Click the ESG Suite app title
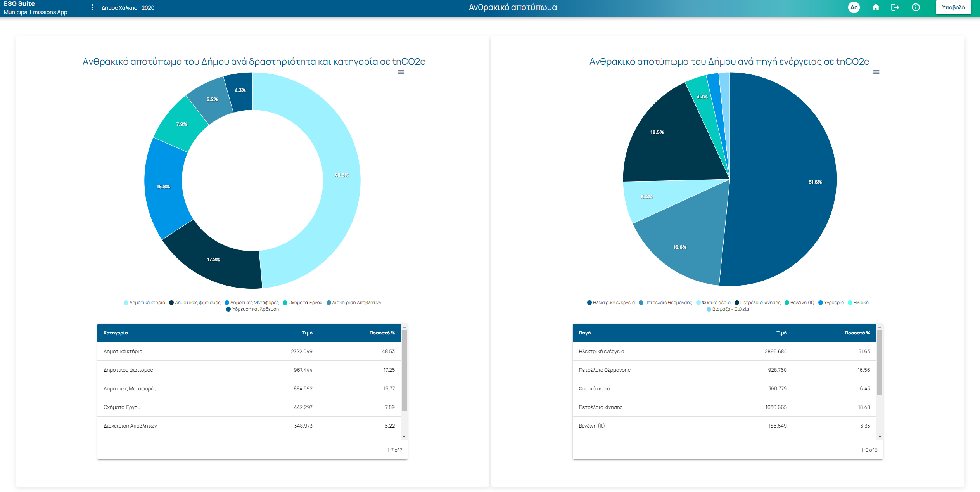 [x=19, y=4]
